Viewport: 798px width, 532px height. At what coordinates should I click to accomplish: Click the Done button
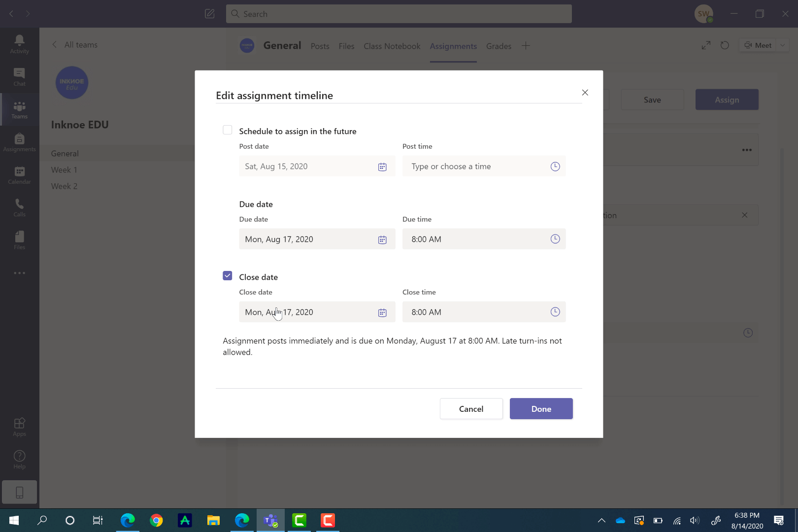point(541,408)
